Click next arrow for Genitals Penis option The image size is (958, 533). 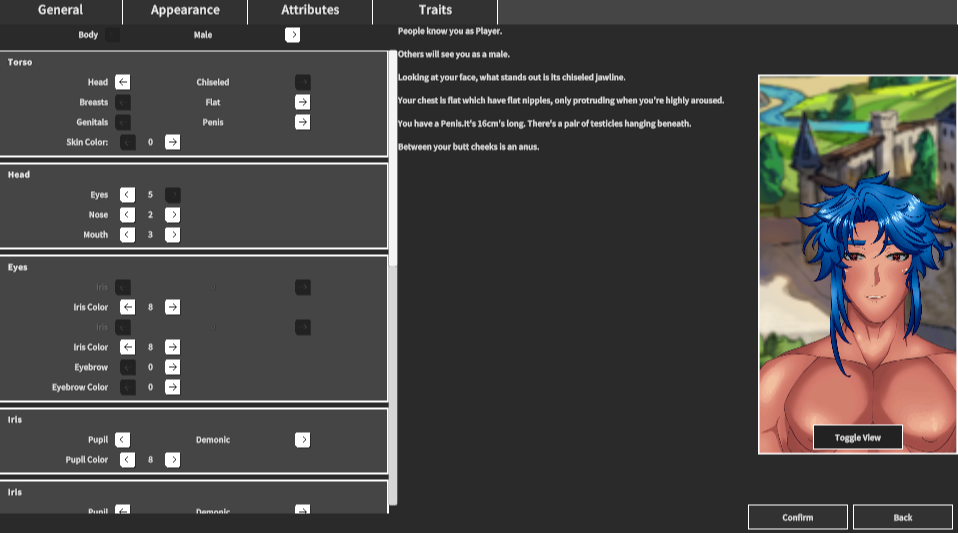click(x=302, y=122)
